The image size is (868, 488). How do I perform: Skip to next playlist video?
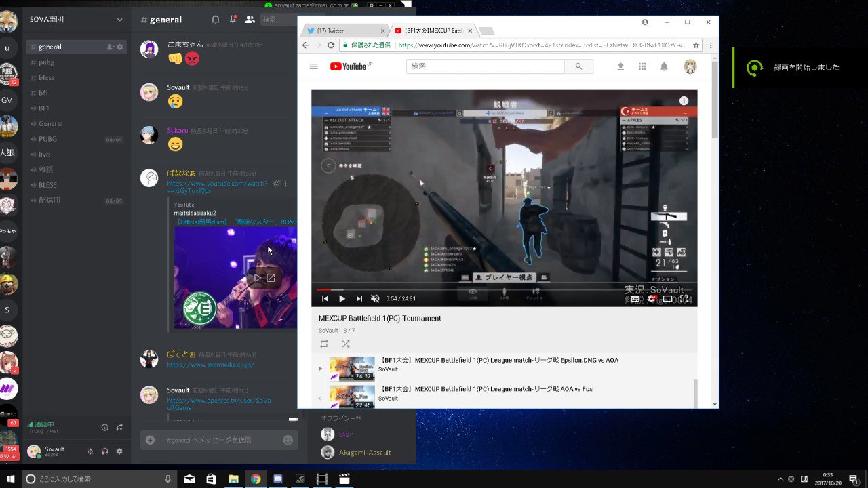coord(359,298)
